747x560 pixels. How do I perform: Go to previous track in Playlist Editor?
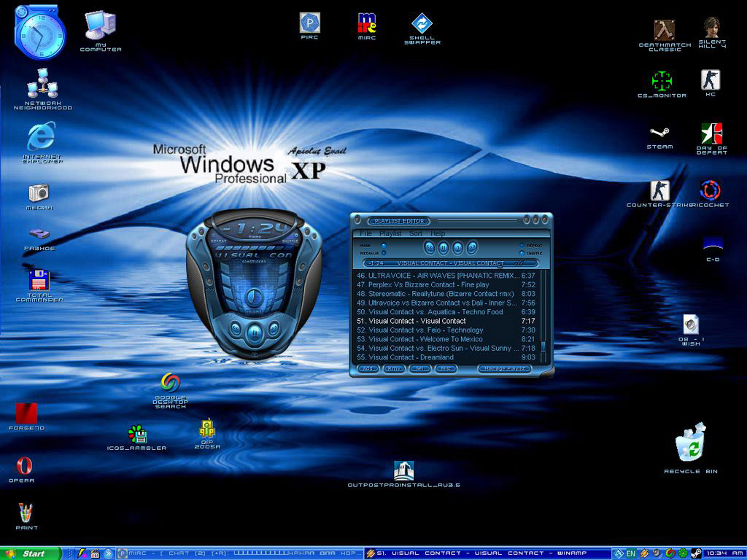429,247
